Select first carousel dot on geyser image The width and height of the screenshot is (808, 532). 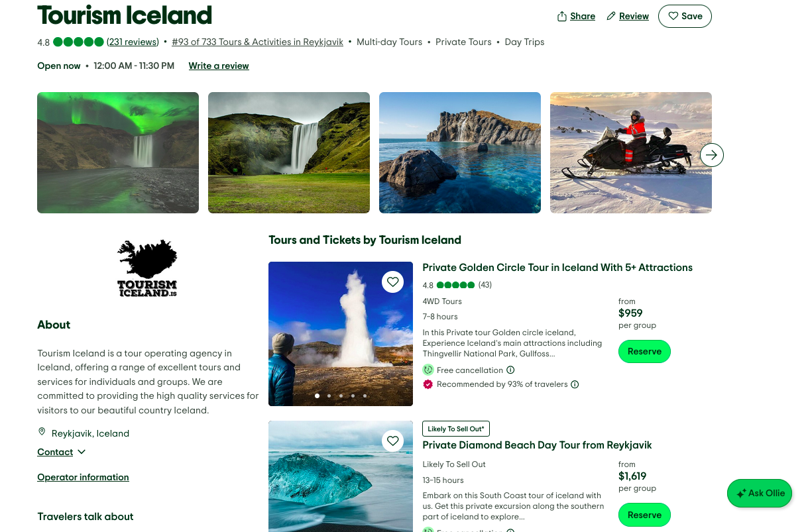pyautogui.click(x=317, y=396)
